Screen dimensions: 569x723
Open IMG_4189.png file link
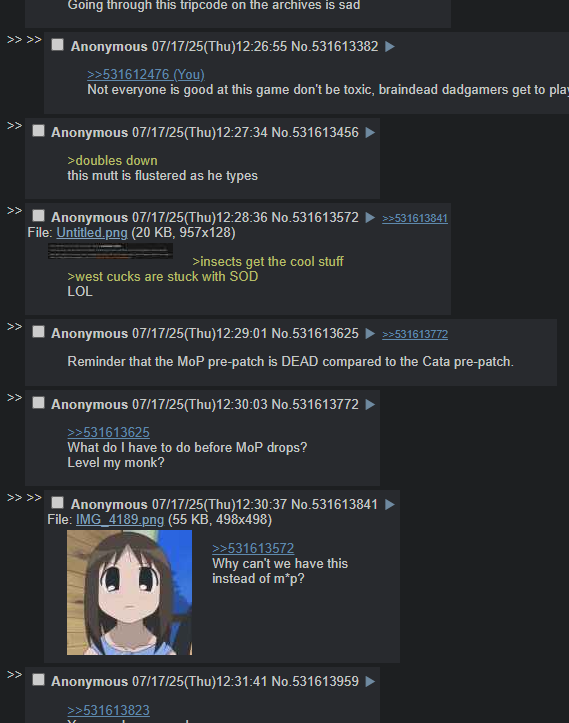pyautogui.click(x=120, y=520)
